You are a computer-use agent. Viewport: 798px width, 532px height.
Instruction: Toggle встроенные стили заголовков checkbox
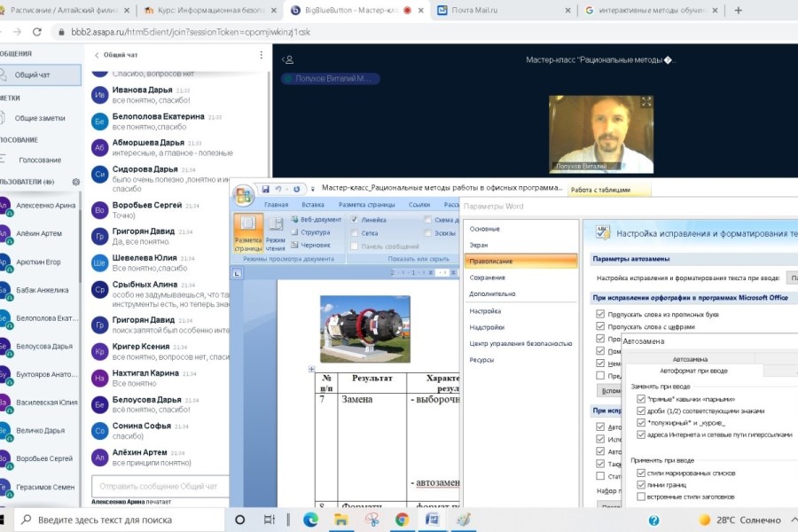641,497
